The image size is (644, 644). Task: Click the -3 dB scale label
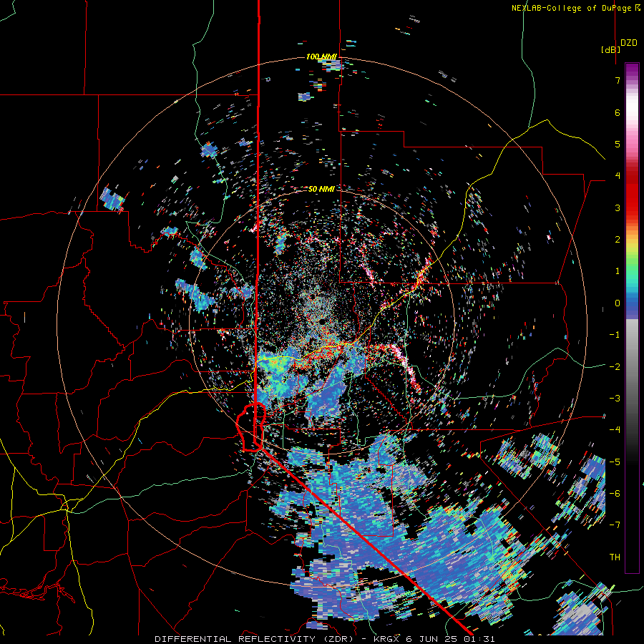[x=615, y=399]
